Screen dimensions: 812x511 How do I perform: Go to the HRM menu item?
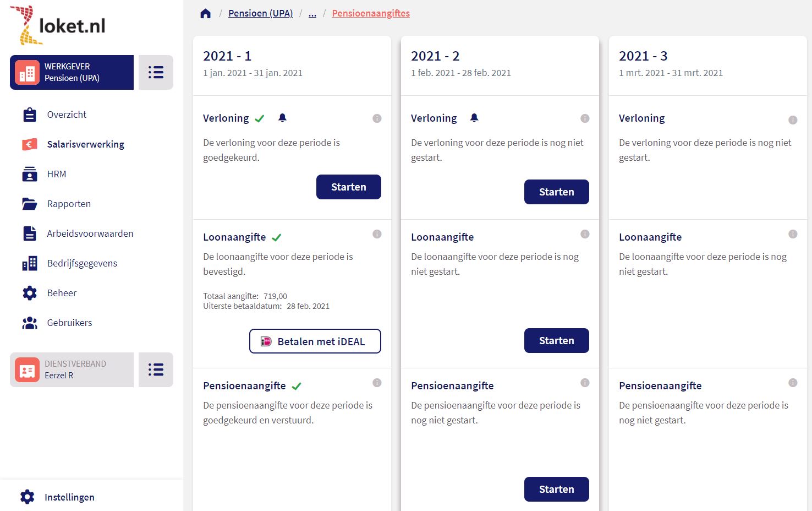pos(56,174)
